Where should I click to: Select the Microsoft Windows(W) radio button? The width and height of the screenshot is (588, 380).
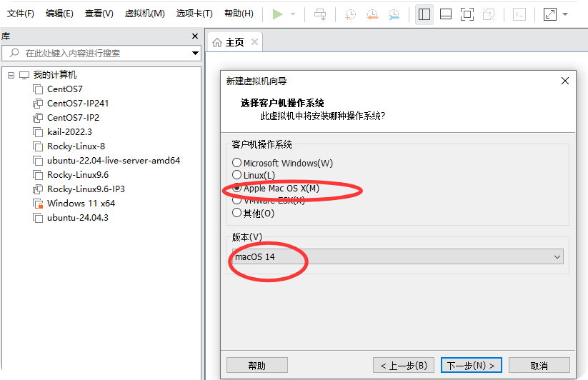pos(236,163)
